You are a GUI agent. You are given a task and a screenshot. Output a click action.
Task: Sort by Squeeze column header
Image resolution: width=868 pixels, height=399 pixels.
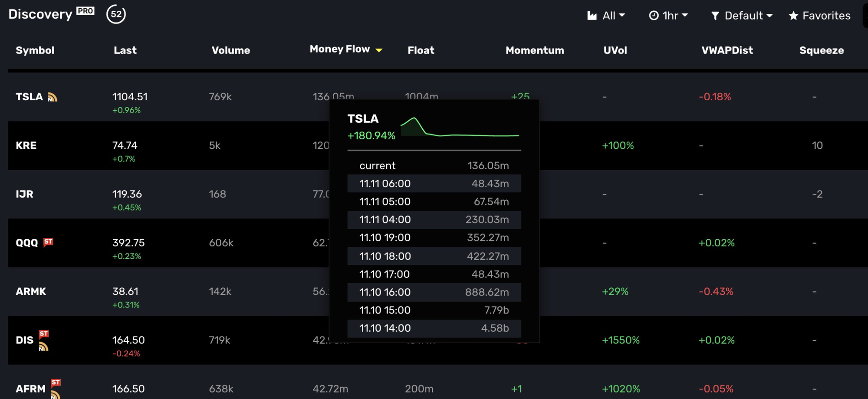(822, 50)
